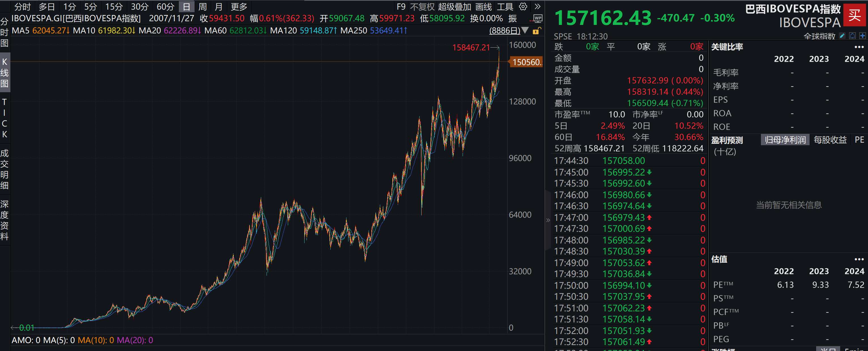Viewport: 868px width, 351px height.
Task: Switch to 周 weekly period tab
Action: [202, 7]
